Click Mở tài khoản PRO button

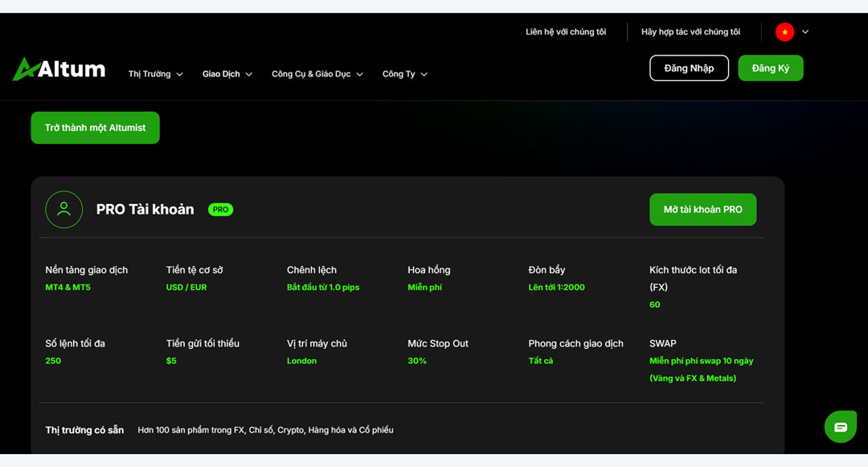(703, 210)
